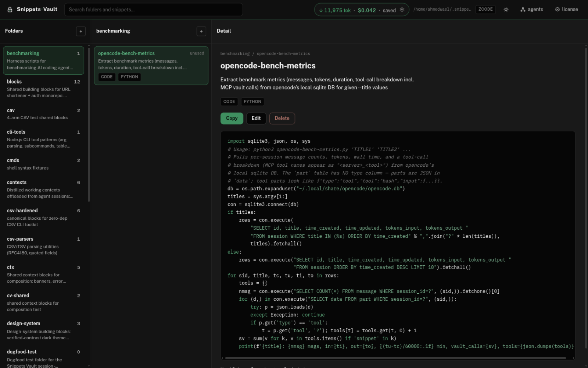The image size is (588, 368).
Task: Click the PYTHON tag in the snippet card
Action: pyautogui.click(x=129, y=77)
